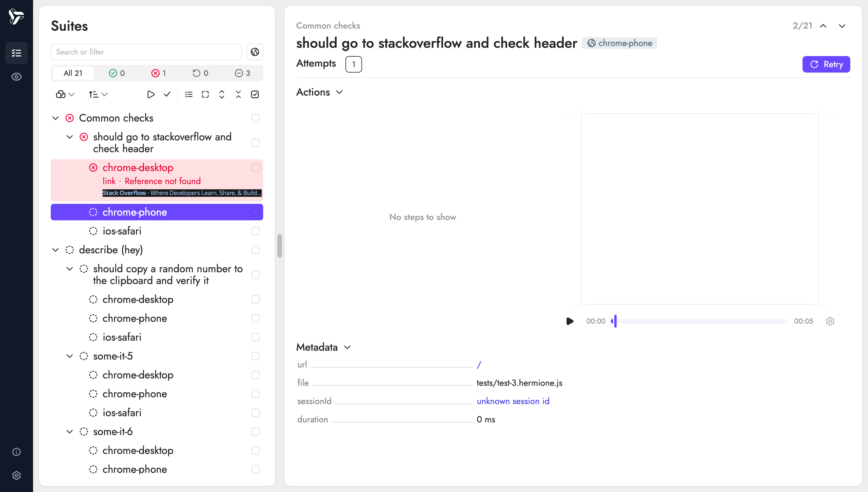The width and height of the screenshot is (868, 492).
Task: Open the Suites list view in sidebar
Action: 16,53
